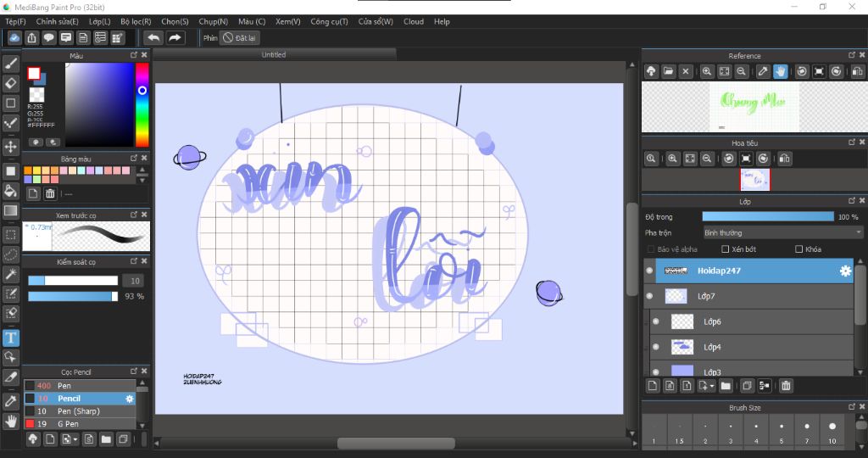Open add-layer dropdown arrow in Lớp panel
This screenshot has width=868, height=458.
pyautogui.click(x=712, y=385)
